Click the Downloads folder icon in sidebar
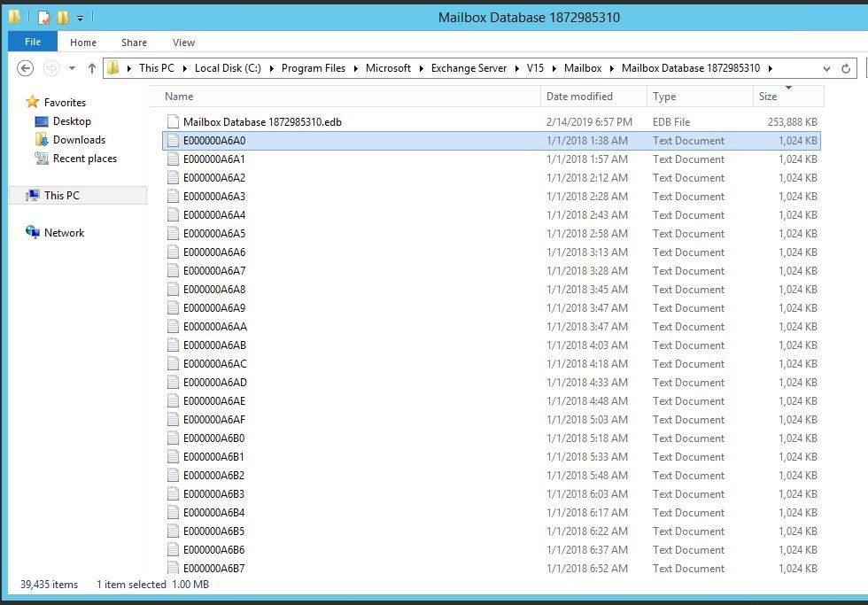868x605 pixels. [x=42, y=139]
